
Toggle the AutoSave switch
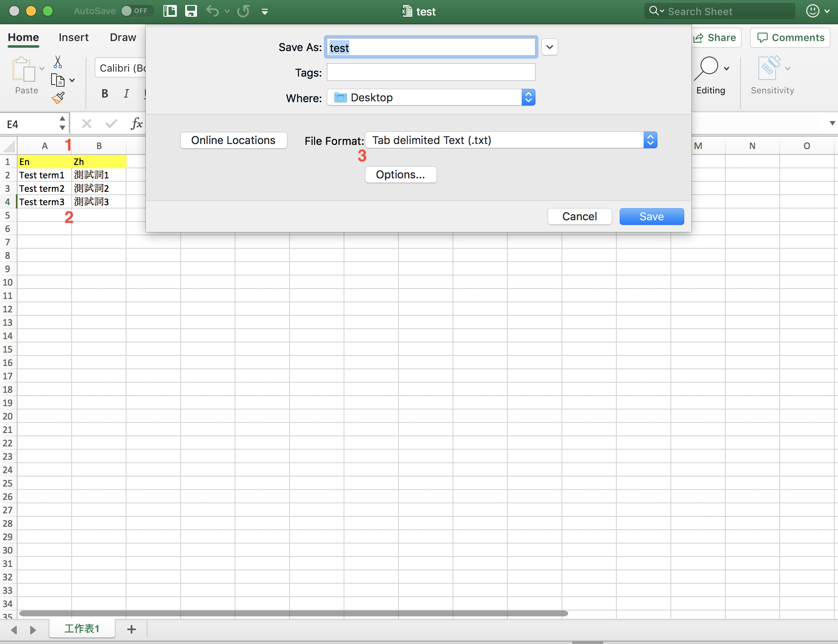137,11
